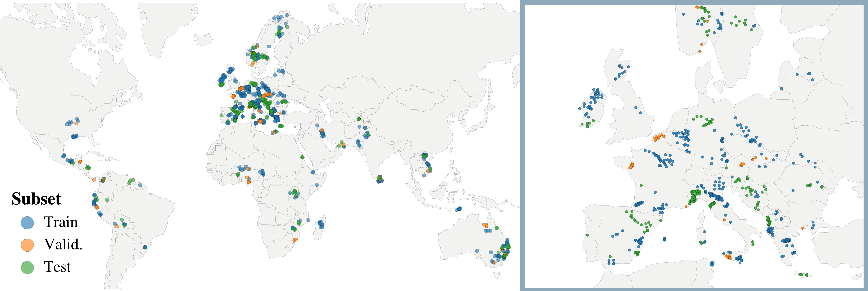Click the blue Train legend circle

27,223
